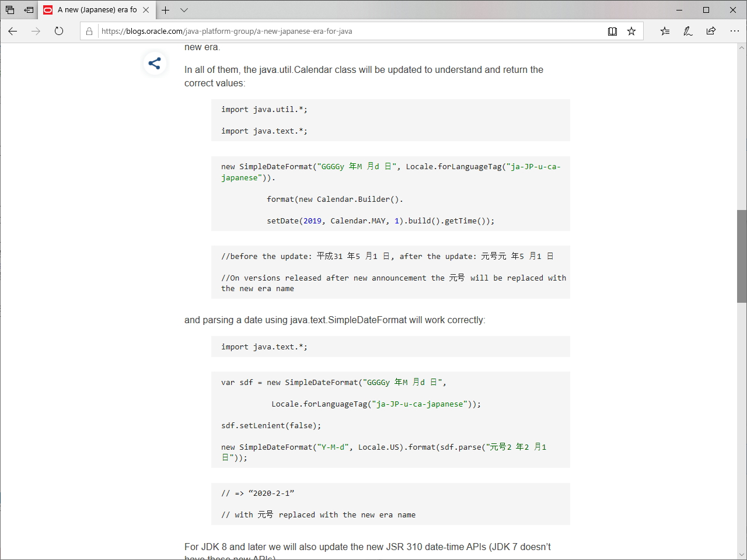Click '//before the update' comment line
747x560 pixels.
coord(387,256)
